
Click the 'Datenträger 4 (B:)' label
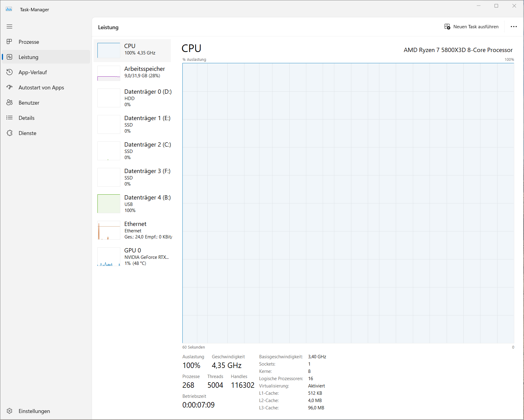tap(147, 197)
